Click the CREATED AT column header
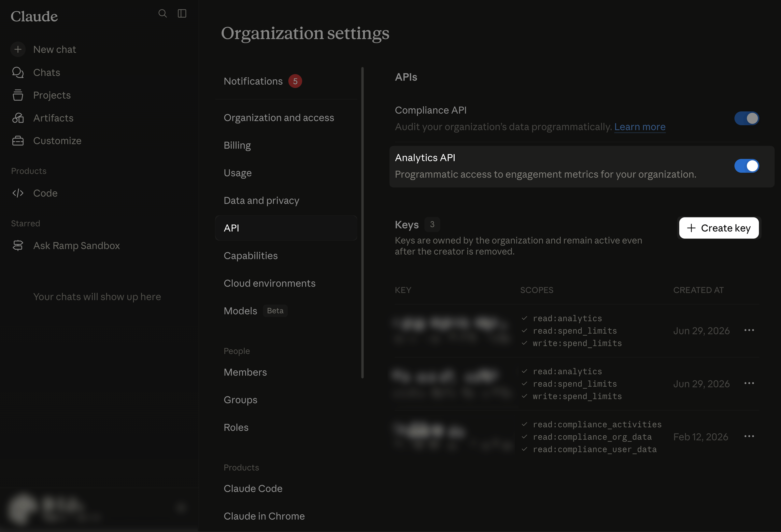This screenshot has width=781, height=532. pos(698,290)
